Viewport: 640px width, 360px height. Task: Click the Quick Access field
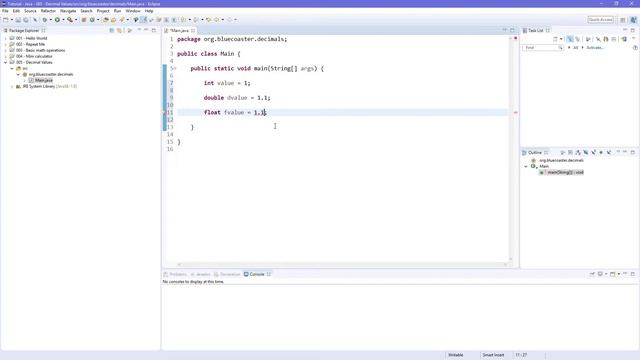point(600,20)
